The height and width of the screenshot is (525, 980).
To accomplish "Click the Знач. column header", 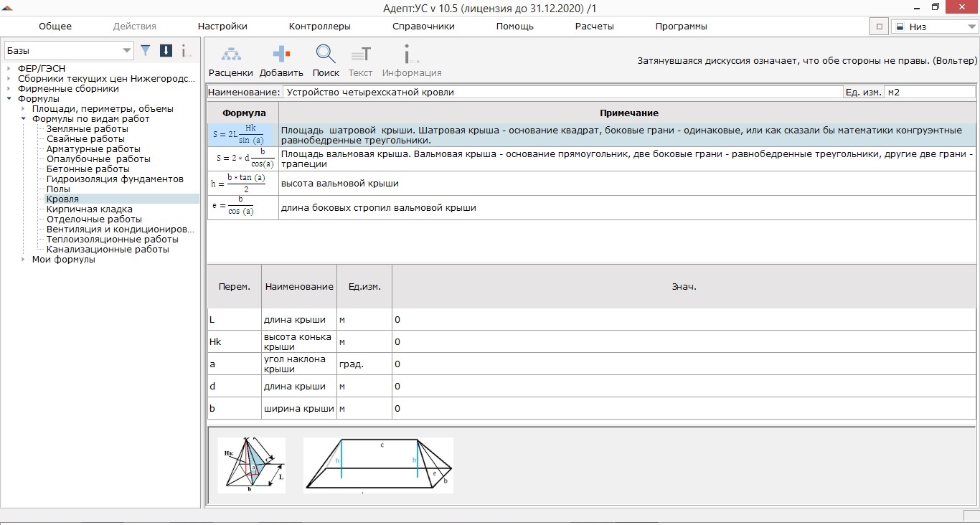I will (x=684, y=286).
